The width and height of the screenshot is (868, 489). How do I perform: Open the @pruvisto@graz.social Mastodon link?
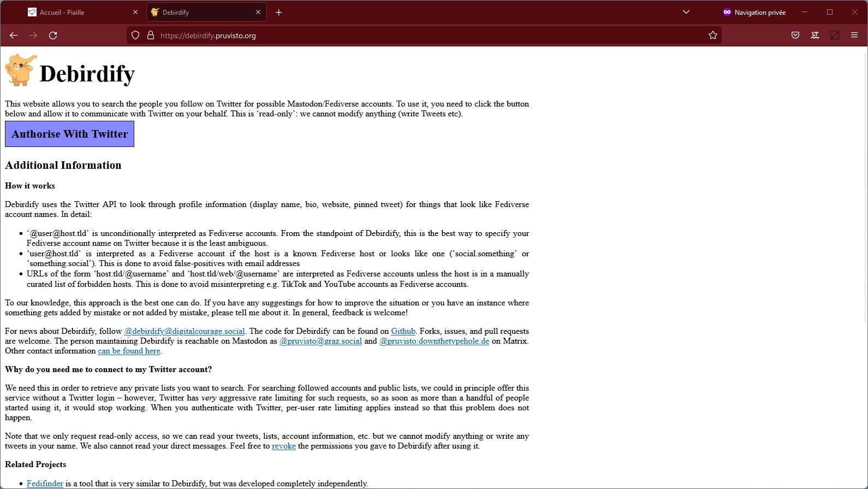(320, 341)
